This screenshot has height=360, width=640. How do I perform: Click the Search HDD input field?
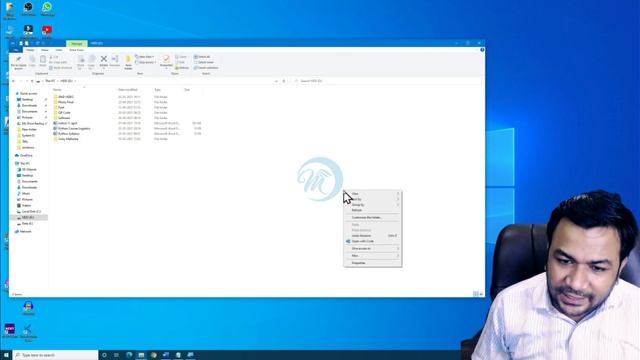coord(388,81)
